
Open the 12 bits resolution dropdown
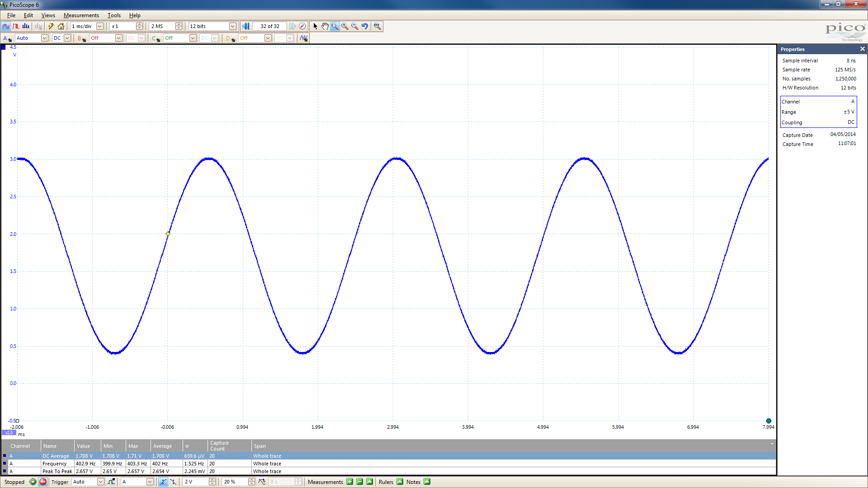[x=232, y=26]
